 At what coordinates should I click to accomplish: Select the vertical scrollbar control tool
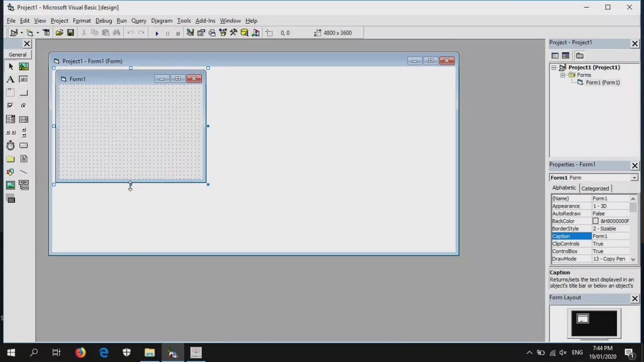pos(24,132)
